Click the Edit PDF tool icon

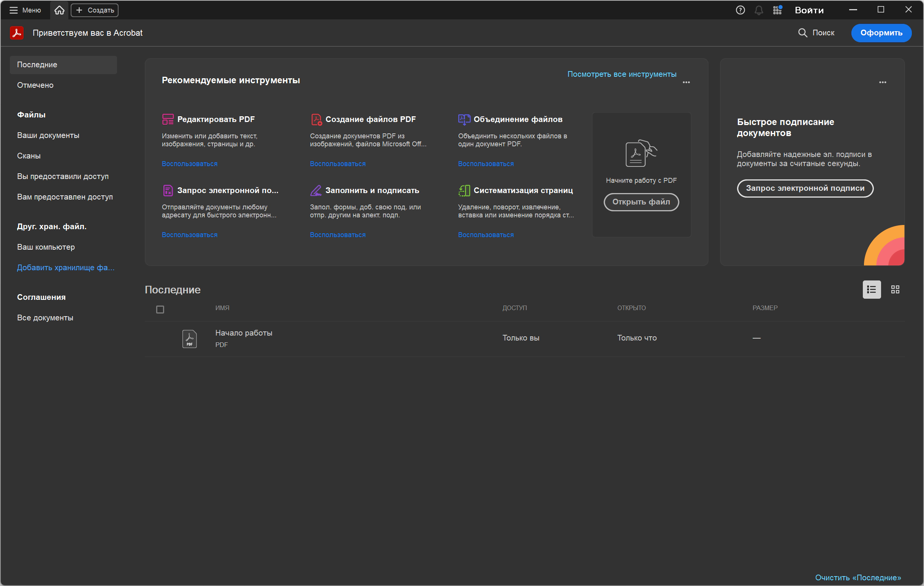168,119
